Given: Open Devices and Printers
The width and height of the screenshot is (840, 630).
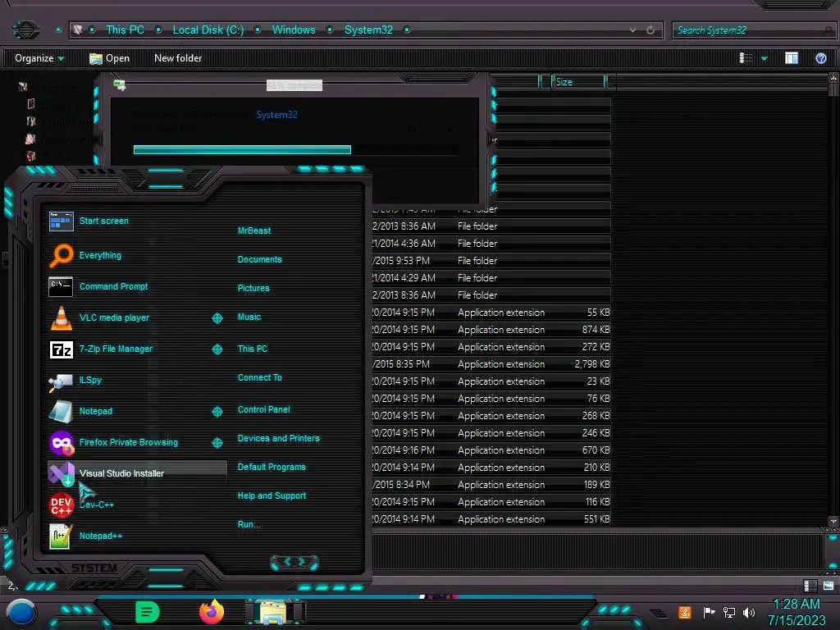Looking at the screenshot, I should pos(279,438).
